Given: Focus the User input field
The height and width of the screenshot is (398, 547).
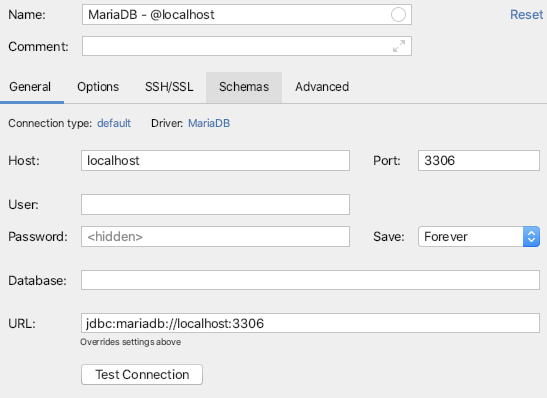Looking at the screenshot, I should (x=215, y=204).
